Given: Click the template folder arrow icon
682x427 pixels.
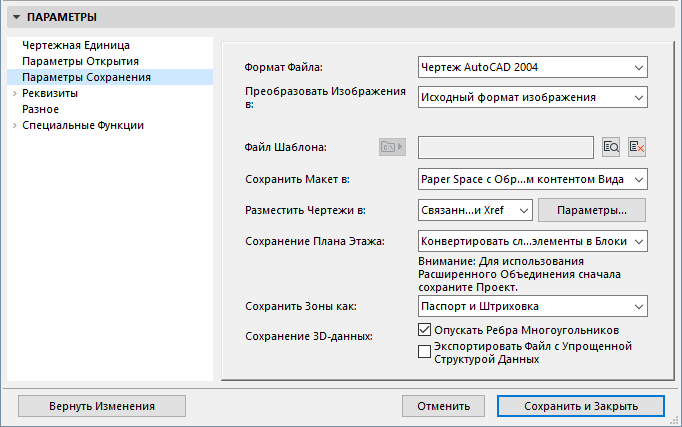Looking at the screenshot, I should pos(391,147).
